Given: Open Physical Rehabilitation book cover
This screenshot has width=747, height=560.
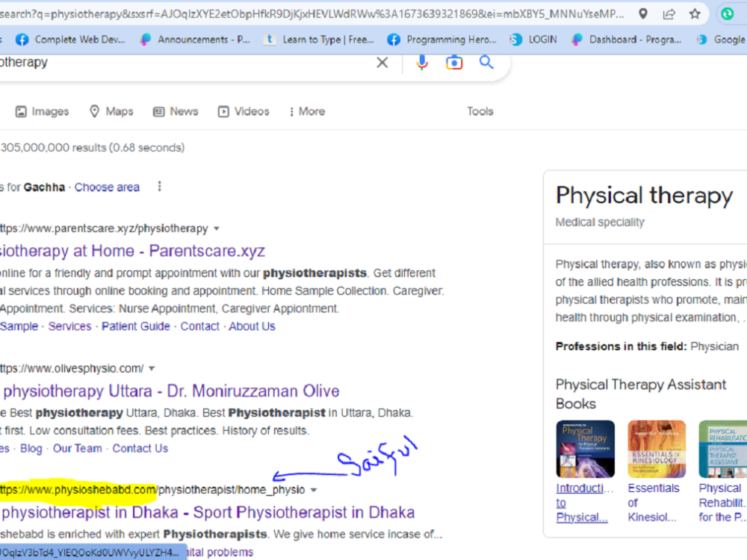Looking at the screenshot, I should point(722,449).
